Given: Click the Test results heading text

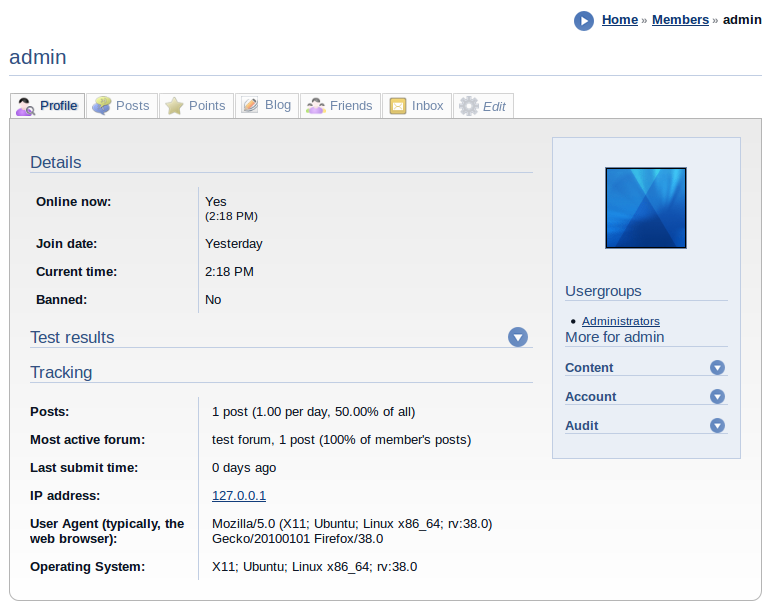Looking at the screenshot, I should tap(72, 337).
